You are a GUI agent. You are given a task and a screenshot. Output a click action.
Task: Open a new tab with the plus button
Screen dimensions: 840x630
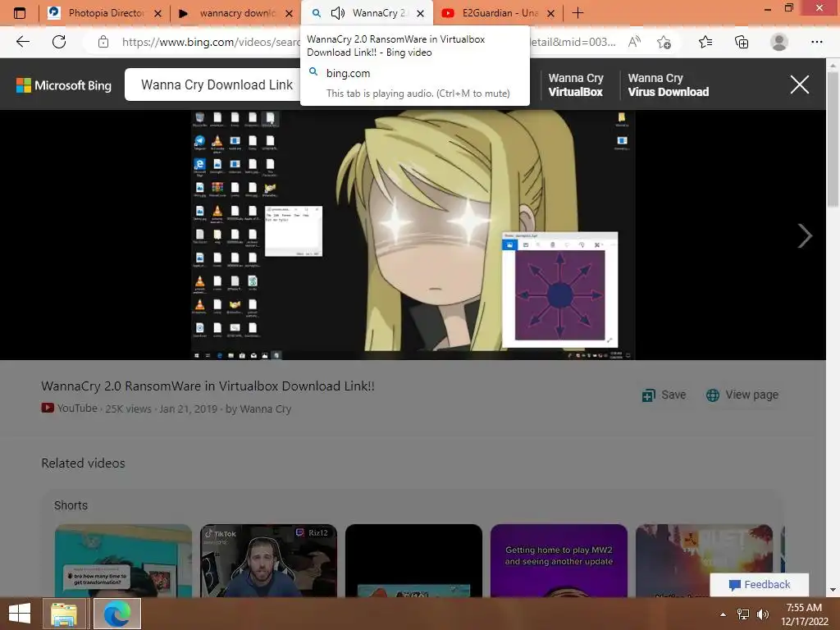click(x=577, y=13)
